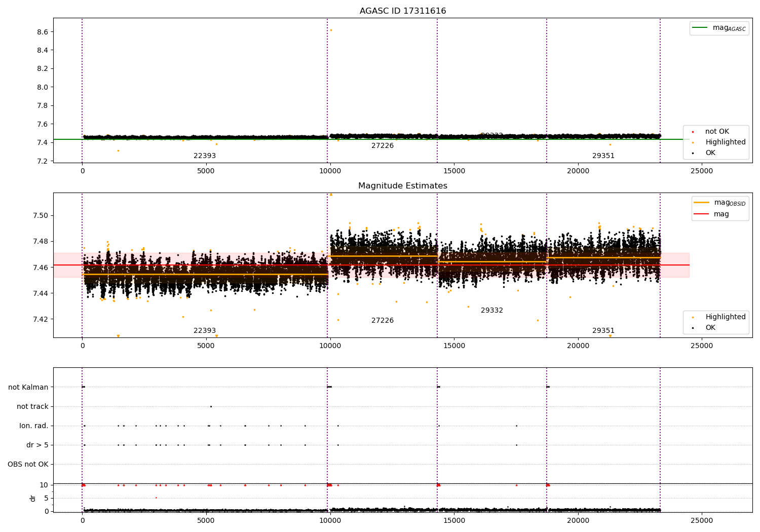Click x-axis tick 5000 under the middle plot
The image size is (760, 532).
[x=206, y=346]
